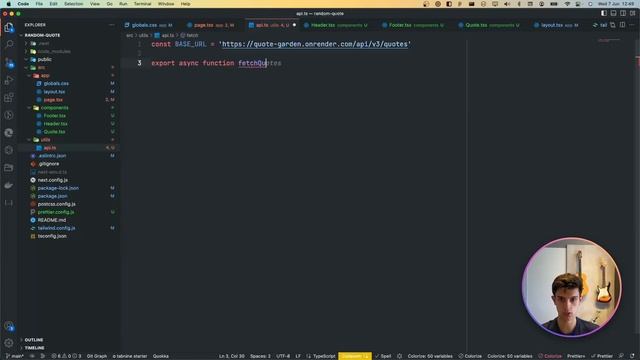Click the fetch symbol in breadcrumb
The height and width of the screenshot is (360, 640).
tap(189, 36)
